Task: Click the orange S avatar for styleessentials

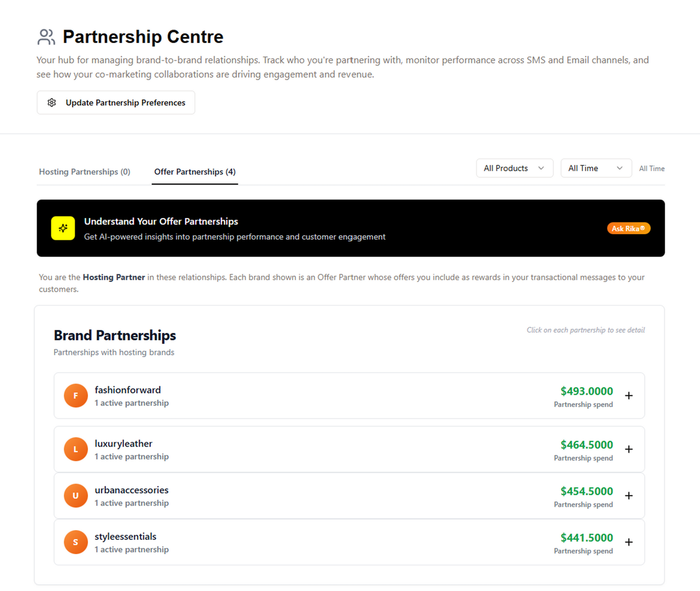Action: click(76, 542)
